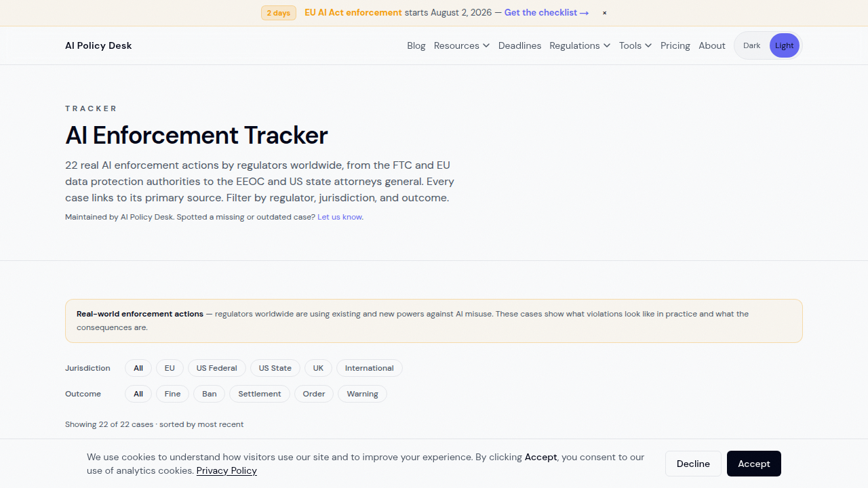This screenshot has height=488, width=868.
Task: Click the EU AI Act enforcement banner text
Action: pos(353,13)
